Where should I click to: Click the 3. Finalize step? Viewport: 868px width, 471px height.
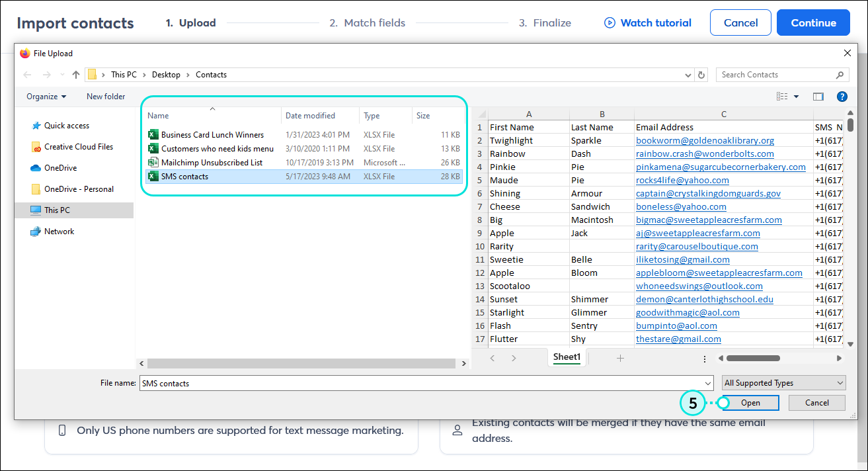[x=545, y=22]
